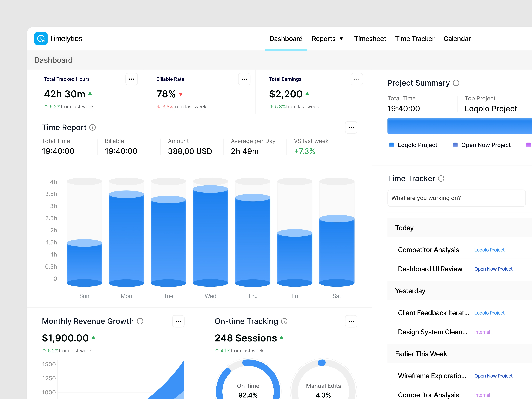Open Total Earnings three-dot menu
This screenshot has width=532, height=399.
pyautogui.click(x=357, y=79)
